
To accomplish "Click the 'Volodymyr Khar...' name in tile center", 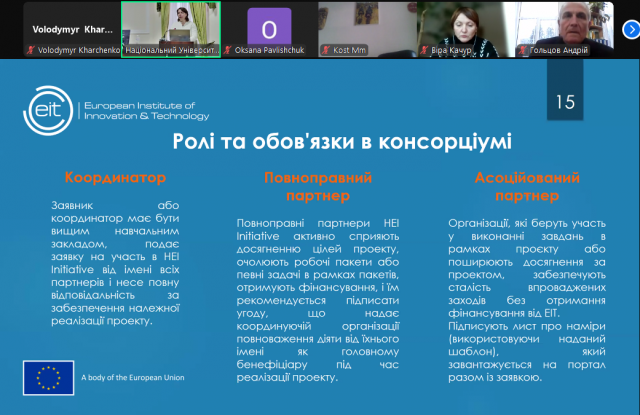I will point(72,29).
